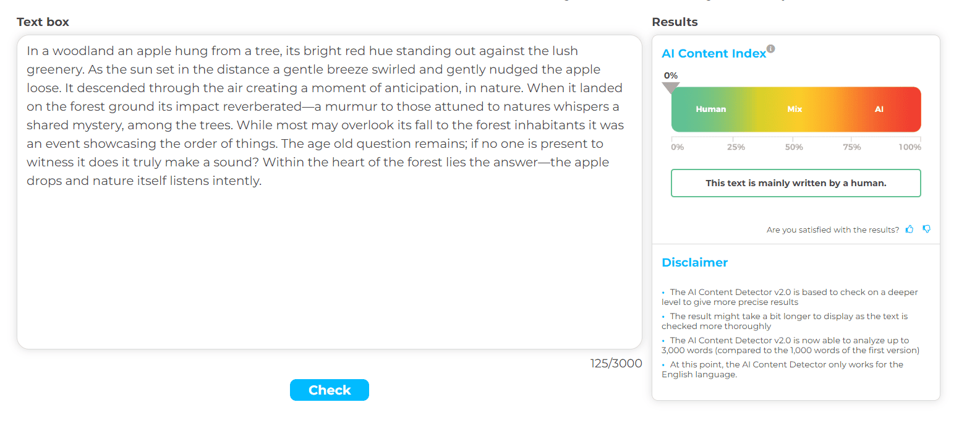980x428 pixels.
Task: Click the Results heading
Action: (x=675, y=22)
